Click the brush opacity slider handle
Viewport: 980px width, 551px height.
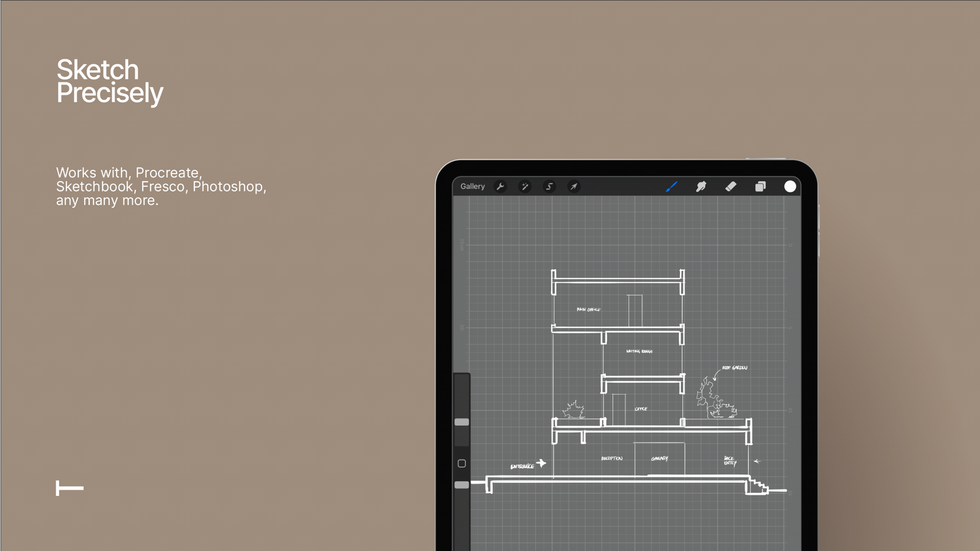(461, 485)
